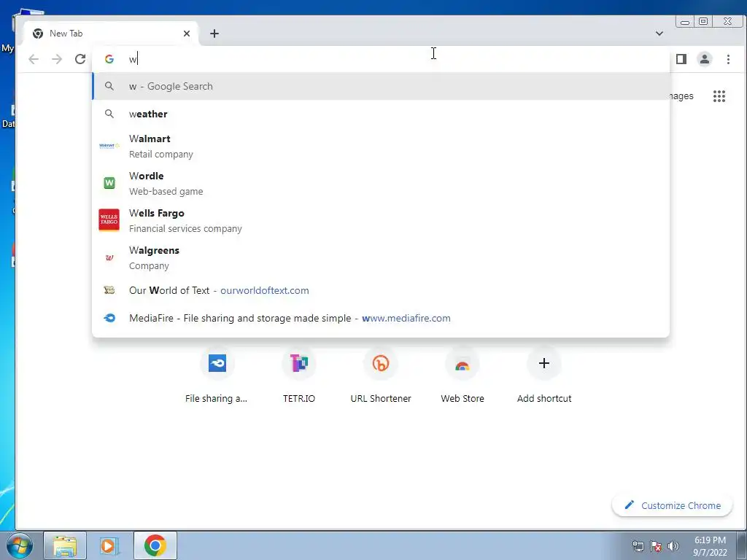Viewport: 747px width, 560px height.
Task: Open a new tab with the plus button
Action: tap(214, 34)
